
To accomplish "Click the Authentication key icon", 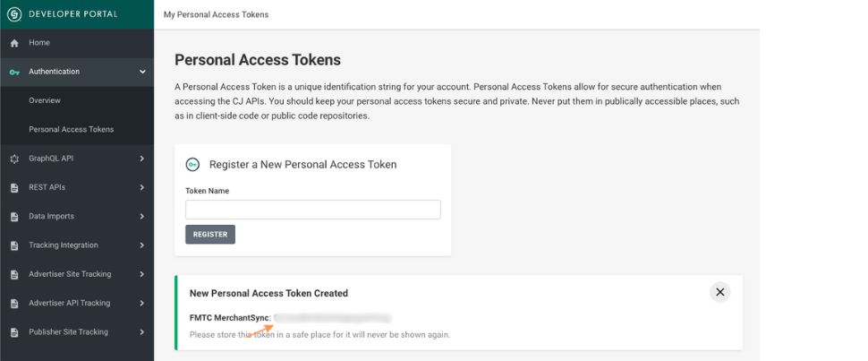I will (14, 72).
